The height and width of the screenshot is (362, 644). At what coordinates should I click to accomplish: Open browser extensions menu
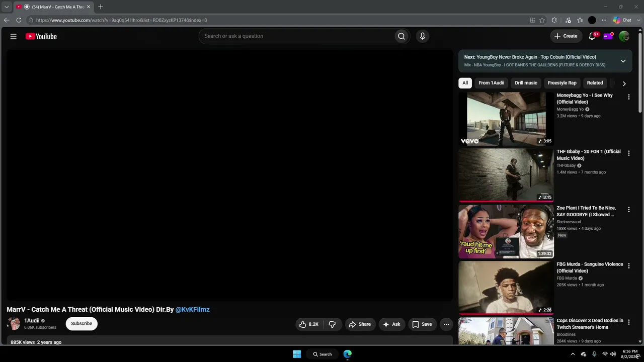[554, 20]
